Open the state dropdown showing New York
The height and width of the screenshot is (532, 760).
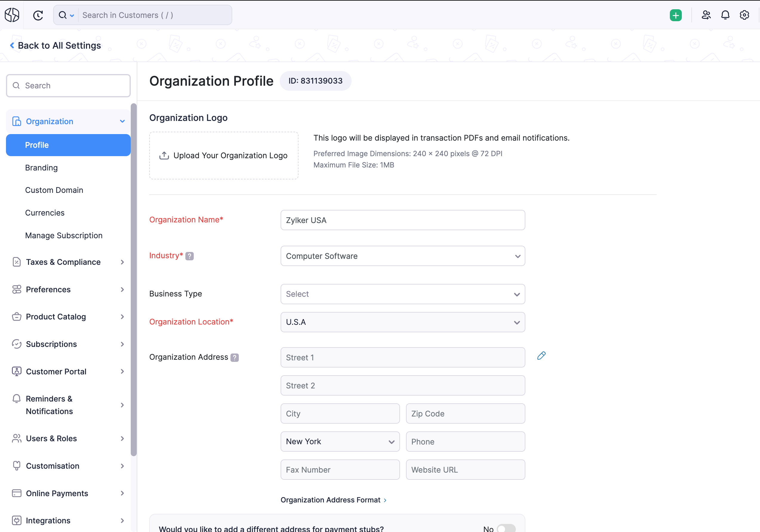(x=340, y=441)
